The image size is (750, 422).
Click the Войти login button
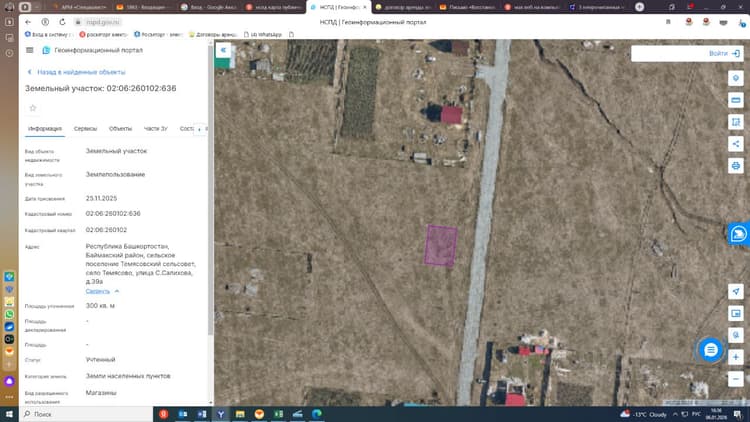point(724,54)
